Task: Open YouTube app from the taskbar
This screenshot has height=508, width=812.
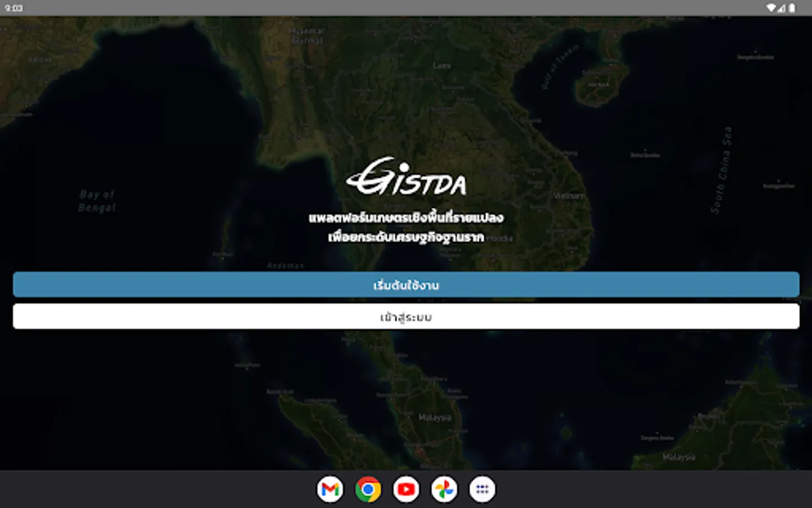Action: [406, 489]
